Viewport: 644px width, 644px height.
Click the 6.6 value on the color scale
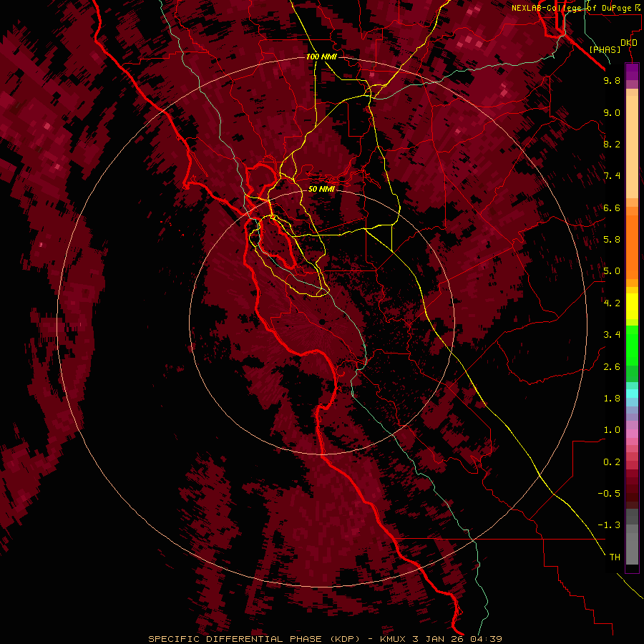click(x=612, y=208)
